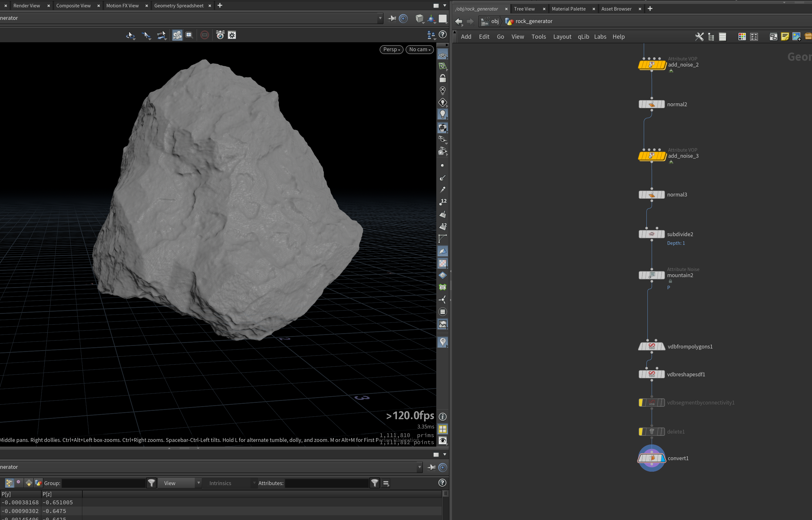
Task: Click the vdbfrompolygons1 node icon
Action: tap(652, 347)
